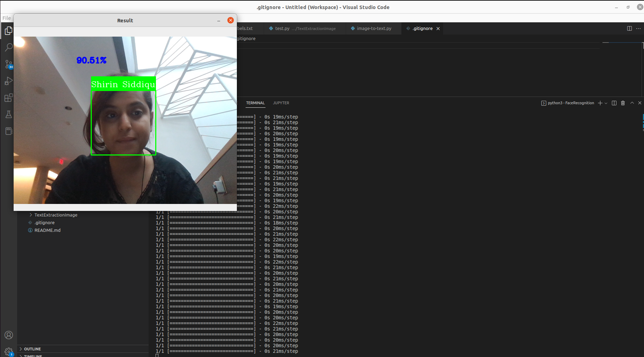Split the editor right
This screenshot has width=644, height=357.
tap(629, 29)
